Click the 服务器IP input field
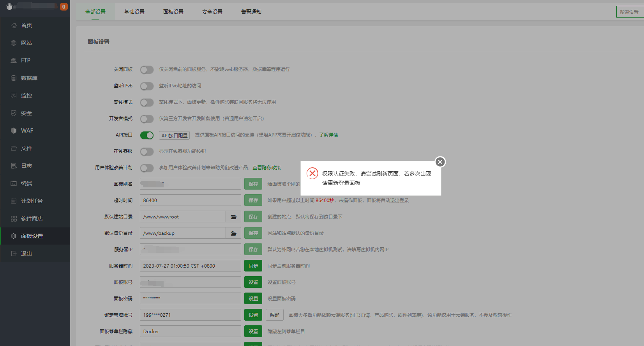 click(191, 249)
